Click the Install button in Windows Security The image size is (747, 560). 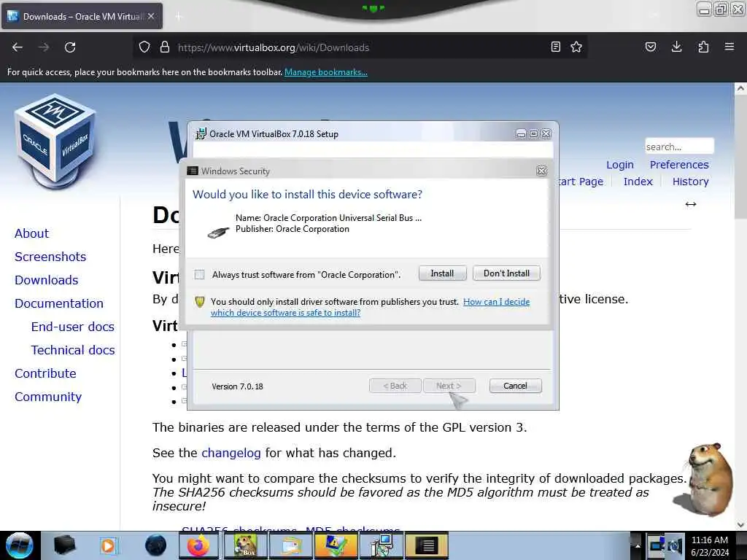pyautogui.click(x=442, y=273)
